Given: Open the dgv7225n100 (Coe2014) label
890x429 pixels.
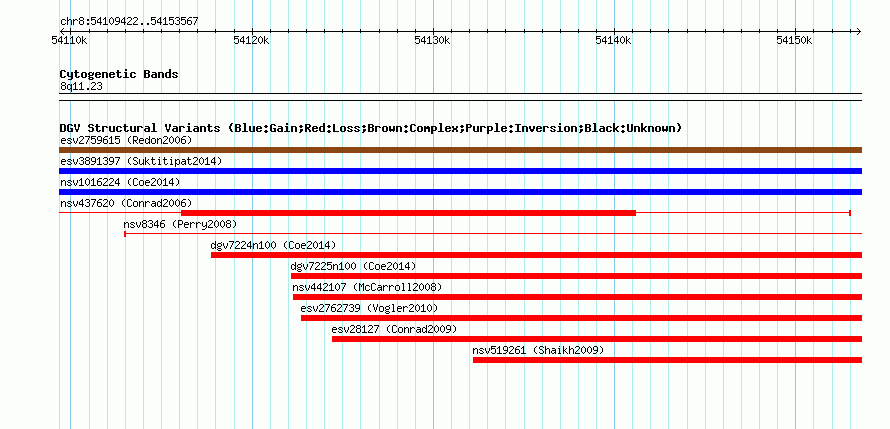Looking at the screenshot, I should tap(353, 266).
